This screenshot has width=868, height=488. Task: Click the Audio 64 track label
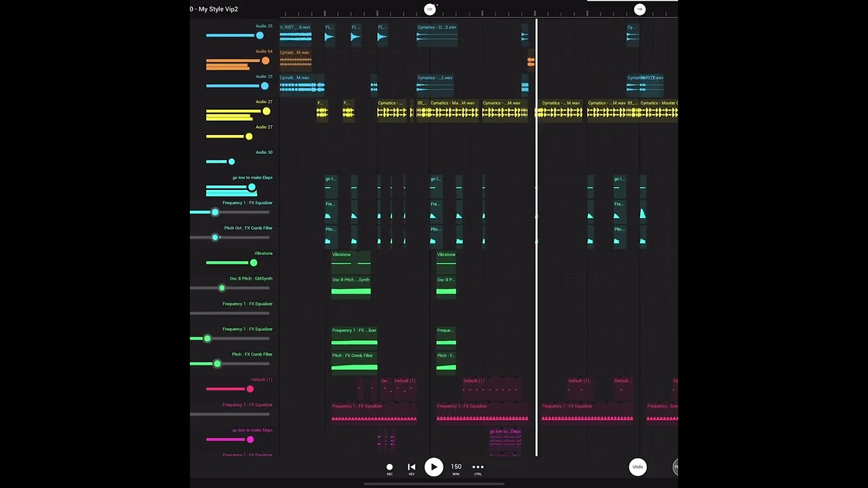pyautogui.click(x=264, y=52)
